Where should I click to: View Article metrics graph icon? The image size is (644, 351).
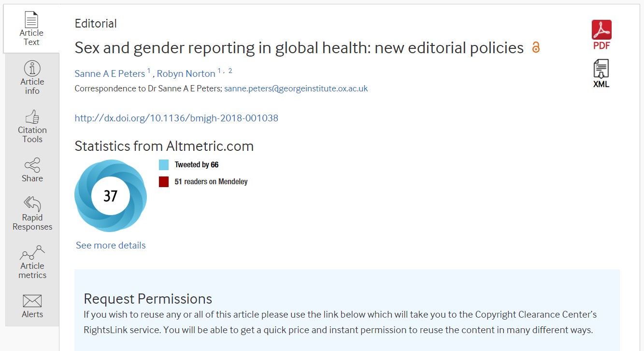[32, 252]
